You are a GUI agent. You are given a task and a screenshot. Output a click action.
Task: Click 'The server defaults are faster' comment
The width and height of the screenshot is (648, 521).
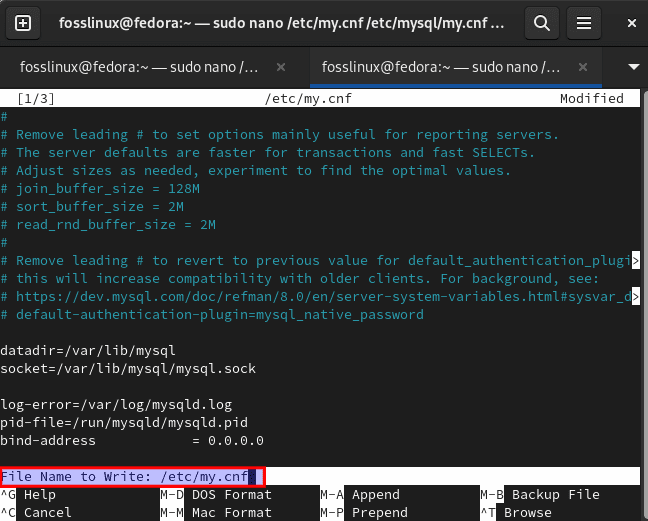point(267,152)
